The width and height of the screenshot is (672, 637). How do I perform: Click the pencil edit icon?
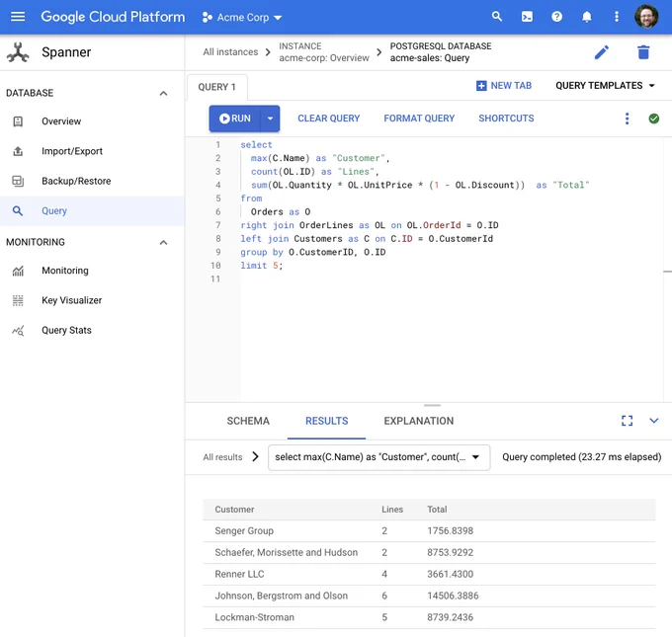pos(601,52)
